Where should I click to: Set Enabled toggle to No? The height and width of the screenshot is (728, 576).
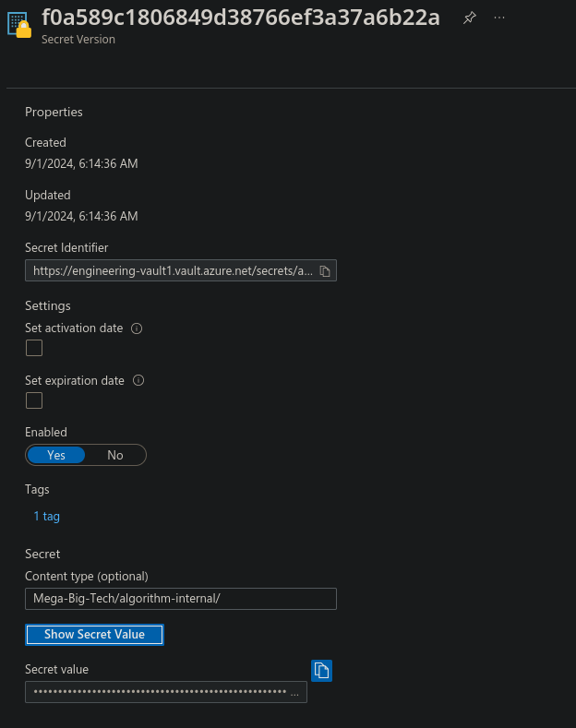click(115, 455)
